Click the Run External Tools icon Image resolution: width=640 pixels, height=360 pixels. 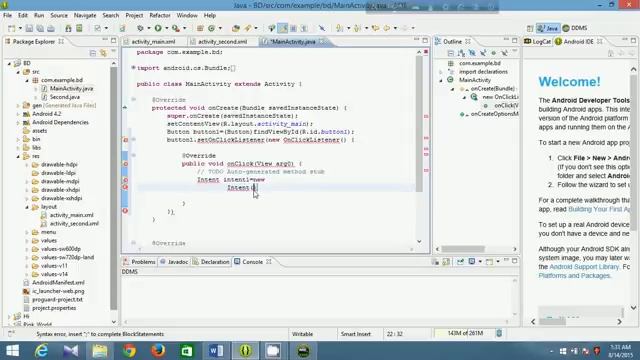tap(176, 28)
